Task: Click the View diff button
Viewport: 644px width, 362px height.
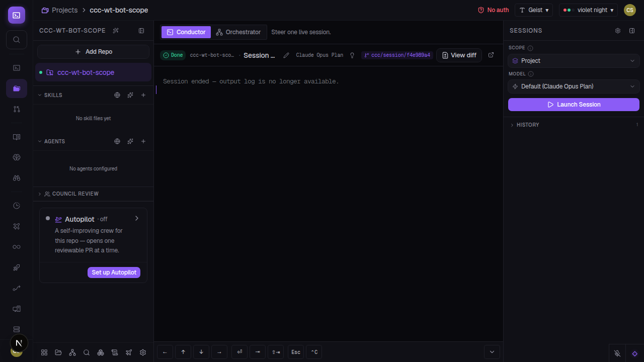Action: click(459, 55)
